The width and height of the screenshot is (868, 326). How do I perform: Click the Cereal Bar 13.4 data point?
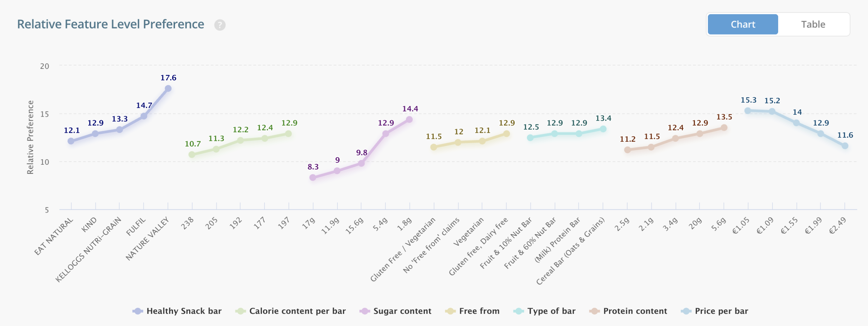tap(603, 129)
